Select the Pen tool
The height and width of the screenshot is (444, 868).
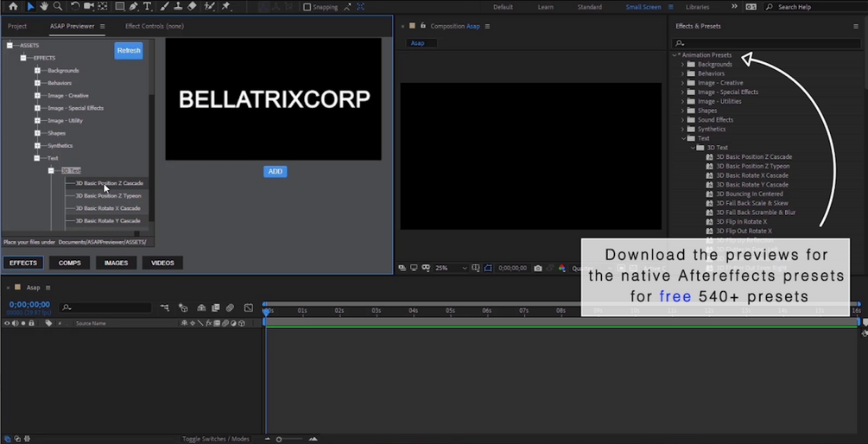pyautogui.click(x=133, y=7)
